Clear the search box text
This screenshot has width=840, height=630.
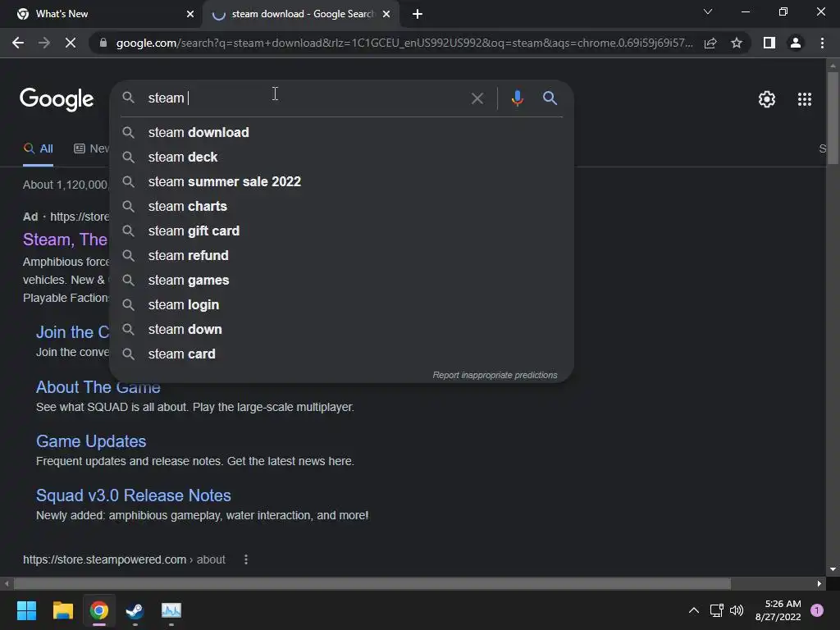click(x=477, y=98)
